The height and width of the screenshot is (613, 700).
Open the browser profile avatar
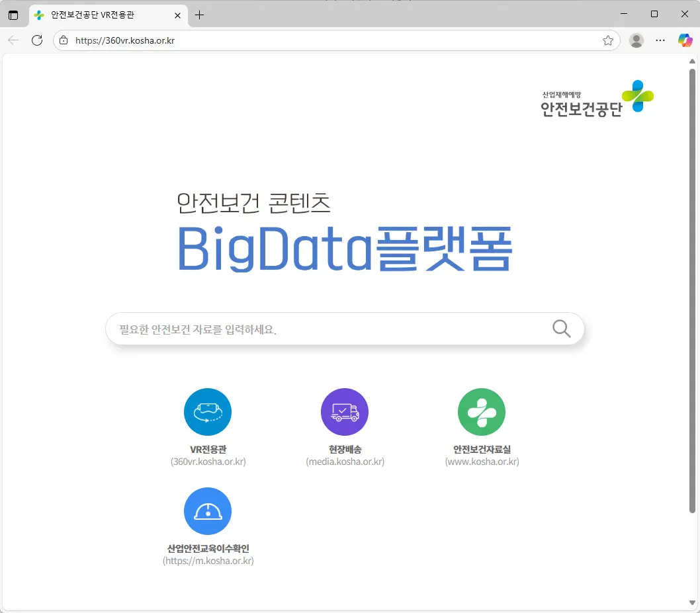[x=636, y=40]
